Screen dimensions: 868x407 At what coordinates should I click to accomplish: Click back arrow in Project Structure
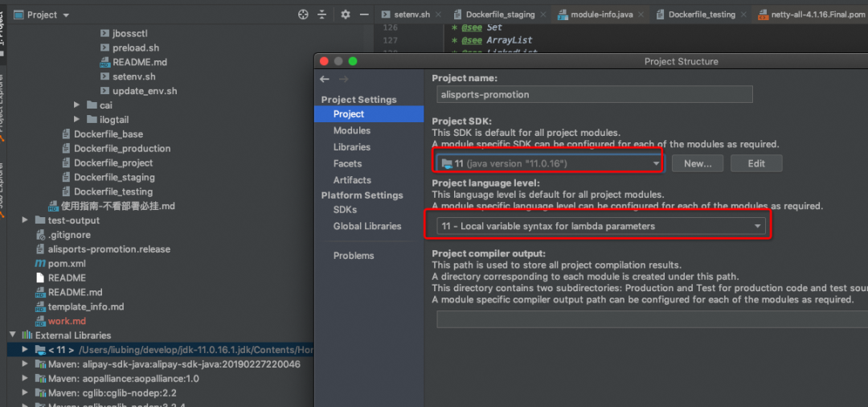(325, 79)
